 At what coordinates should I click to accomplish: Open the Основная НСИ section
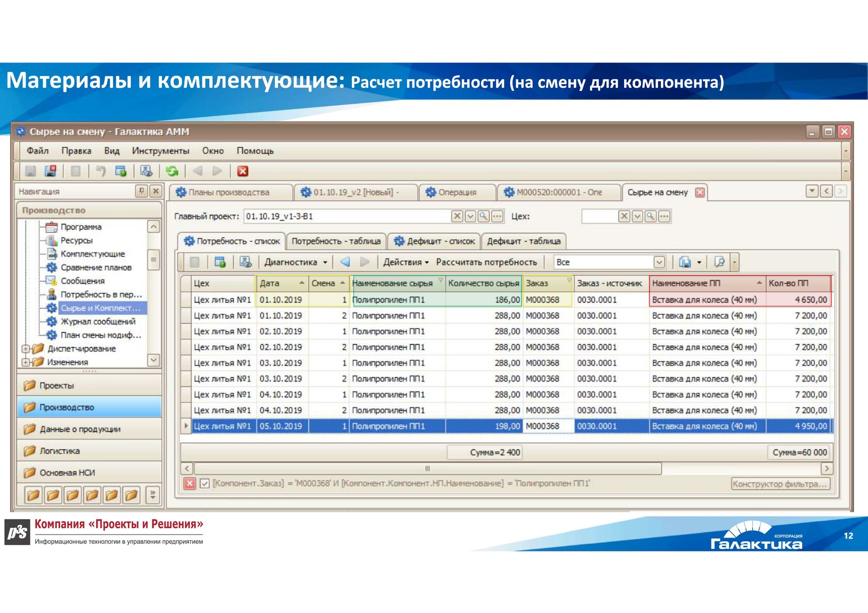point(89,473)
